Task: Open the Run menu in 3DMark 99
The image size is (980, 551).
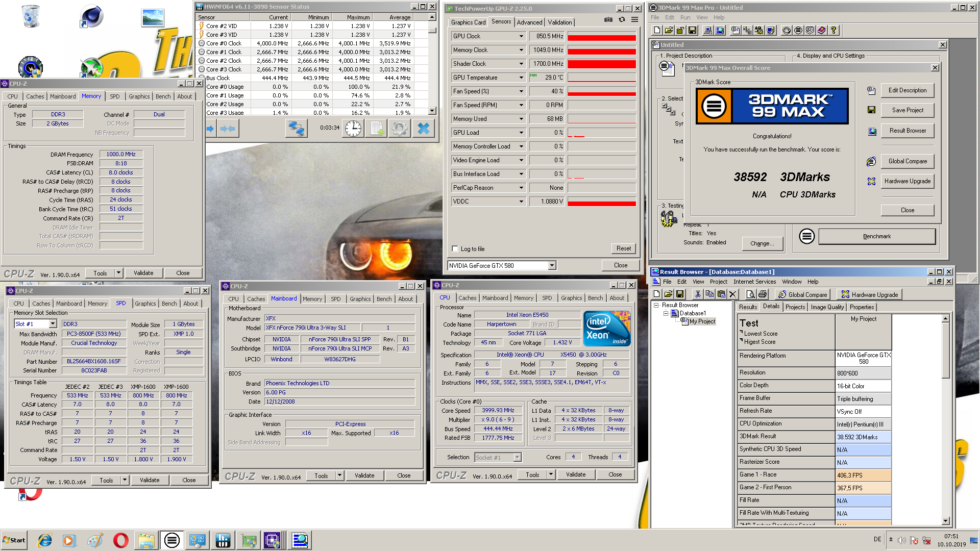Action: click(685, 17)
